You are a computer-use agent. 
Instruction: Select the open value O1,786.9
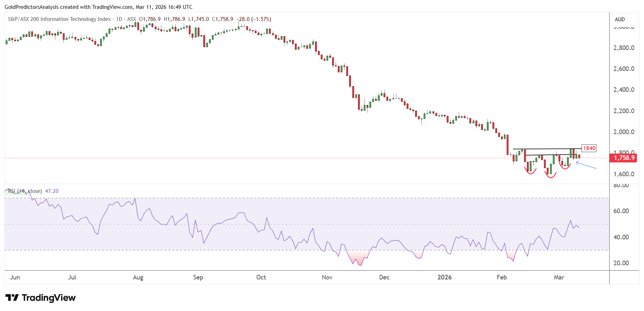150,19
